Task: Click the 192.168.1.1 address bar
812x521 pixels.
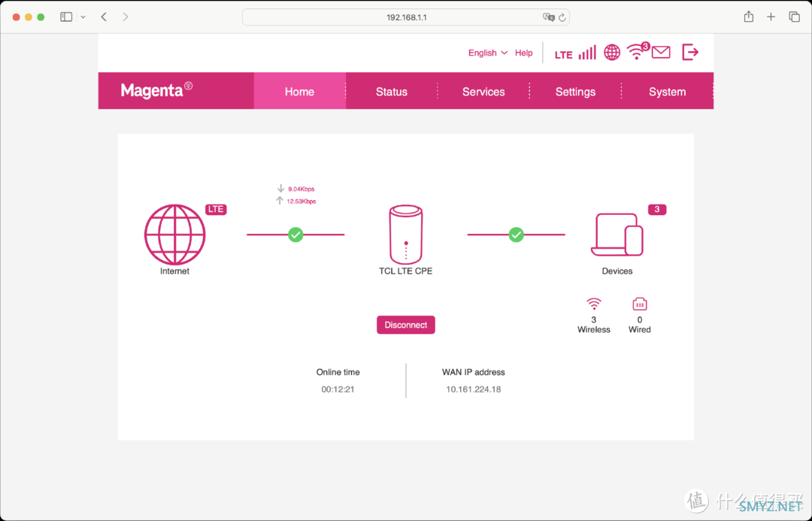Action: click(x=406, y=17)
